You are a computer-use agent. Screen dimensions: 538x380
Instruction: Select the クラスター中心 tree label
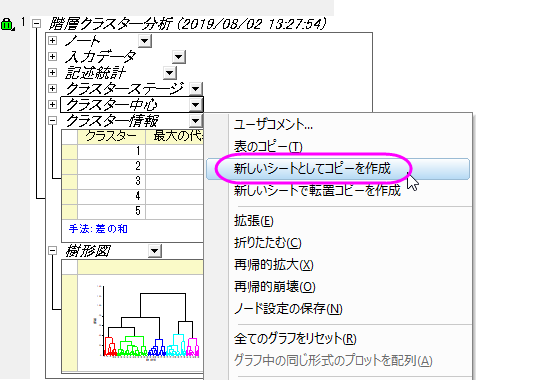(x=112, y=105)
